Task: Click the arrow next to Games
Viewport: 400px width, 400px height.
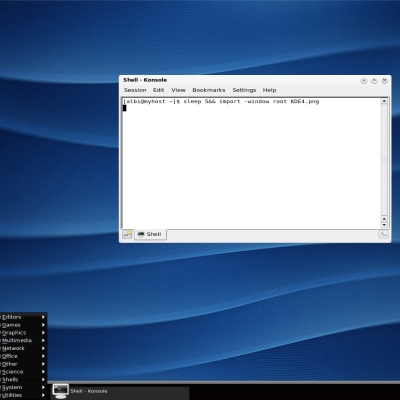Action: pyautogui.click(x=43, y=325)
